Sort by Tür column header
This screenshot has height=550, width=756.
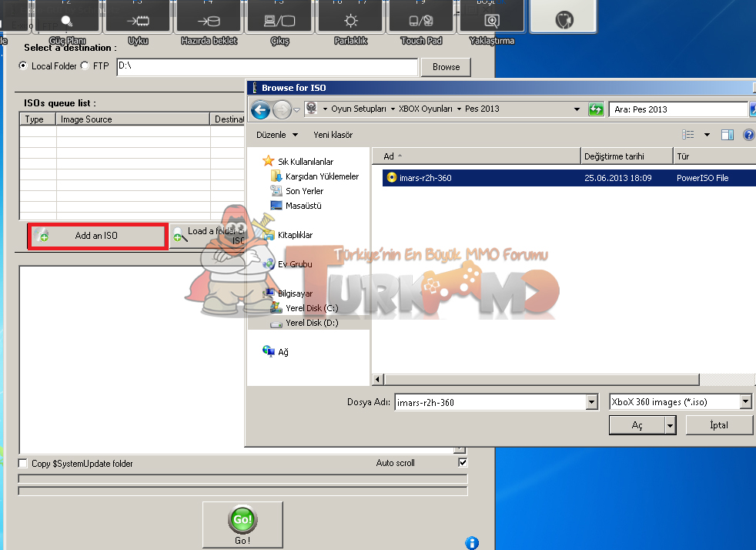coord(715,156)
